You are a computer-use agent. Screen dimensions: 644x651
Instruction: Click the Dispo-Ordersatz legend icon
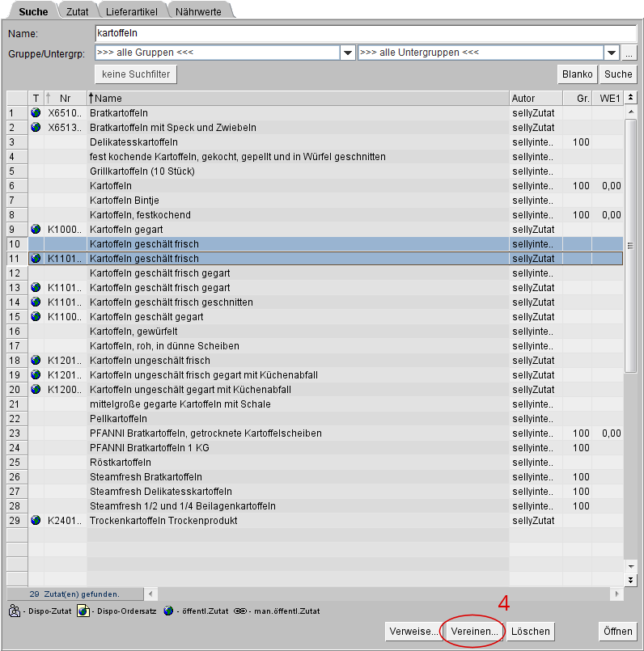point(83,611)
